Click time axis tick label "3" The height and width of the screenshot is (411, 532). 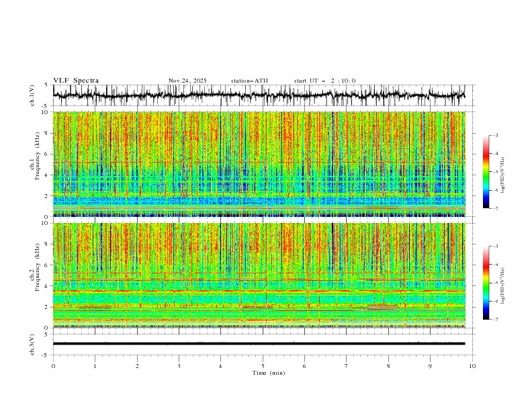click(x=179, y=366)
